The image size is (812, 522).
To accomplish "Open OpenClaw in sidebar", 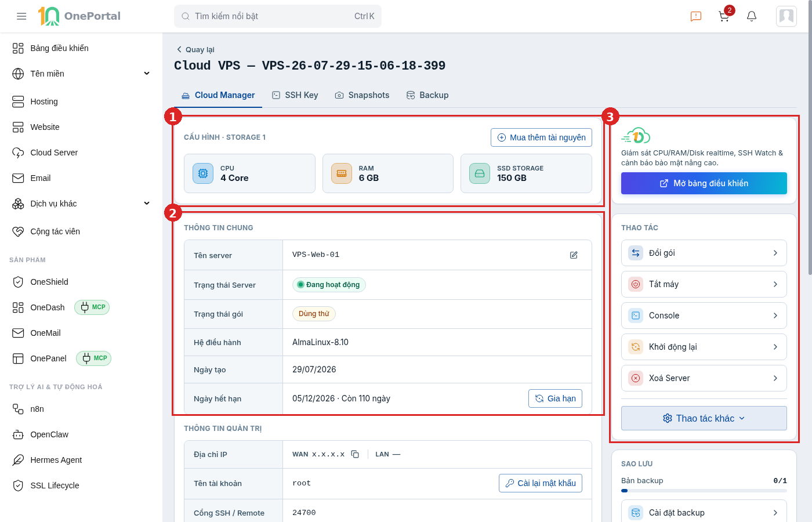I will [81, 434].
